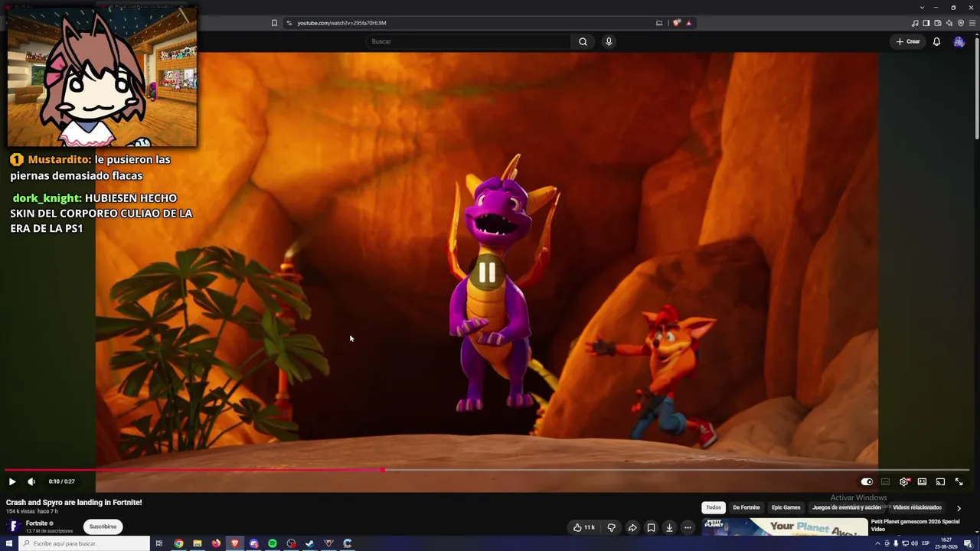980x551 pixels.
Task: Open the Brave VPN shield icon
Action: tap(961, 23)
